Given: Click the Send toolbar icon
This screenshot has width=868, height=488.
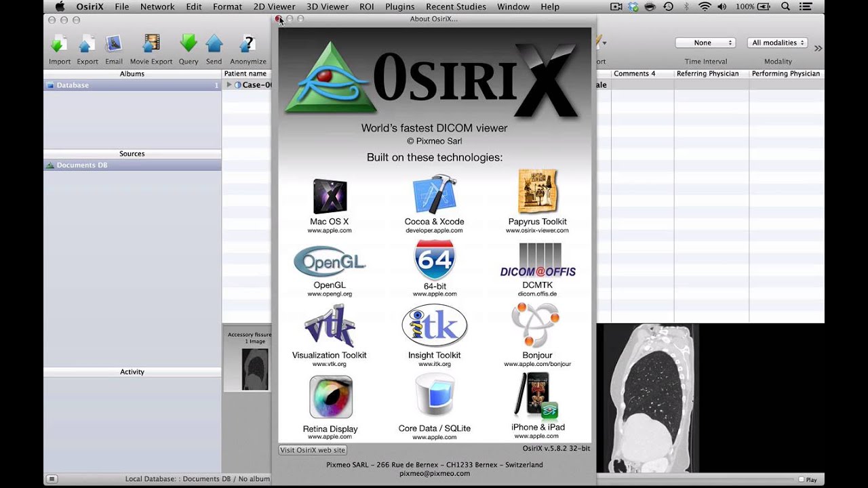Looking at the screenshot, I should point(214,44).
